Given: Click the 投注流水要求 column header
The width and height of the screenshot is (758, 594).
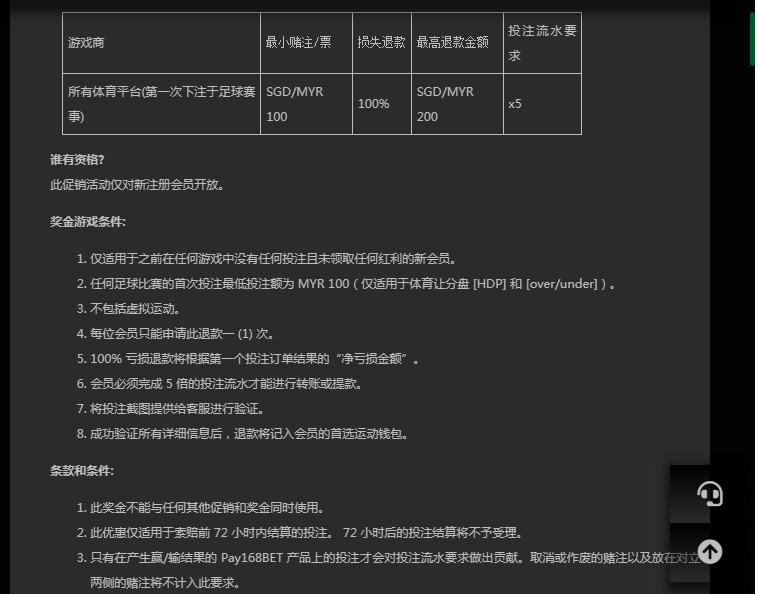Looking at the screenshot, I should coord(541,43).
